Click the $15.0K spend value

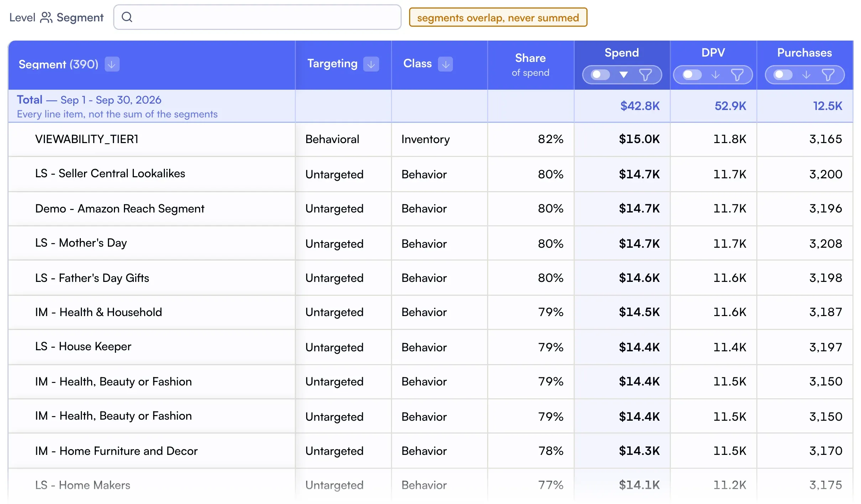[x=639, y=139]
